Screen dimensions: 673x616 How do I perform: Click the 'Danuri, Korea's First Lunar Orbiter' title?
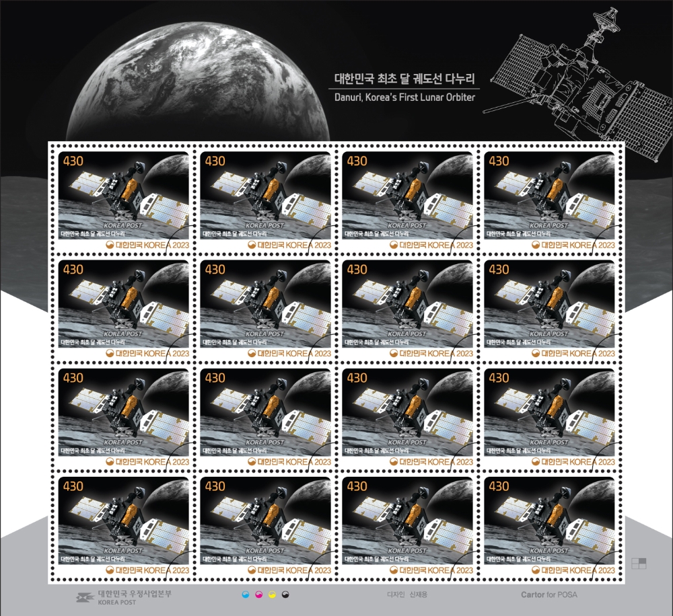404,98
